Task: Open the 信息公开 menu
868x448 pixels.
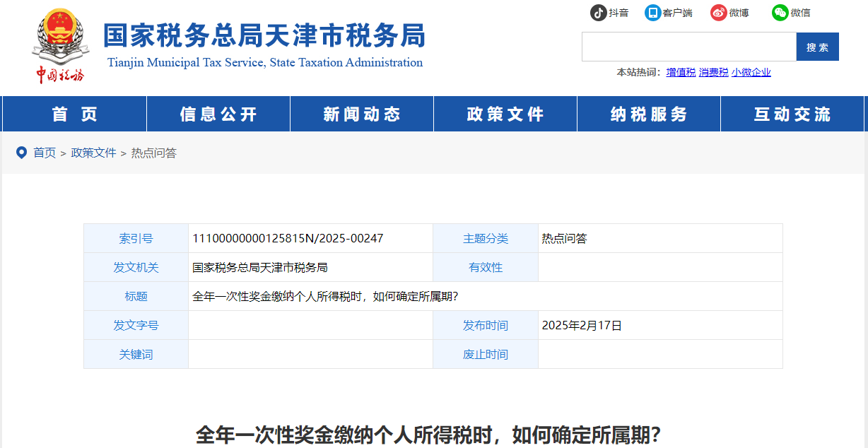Action: 218,114
